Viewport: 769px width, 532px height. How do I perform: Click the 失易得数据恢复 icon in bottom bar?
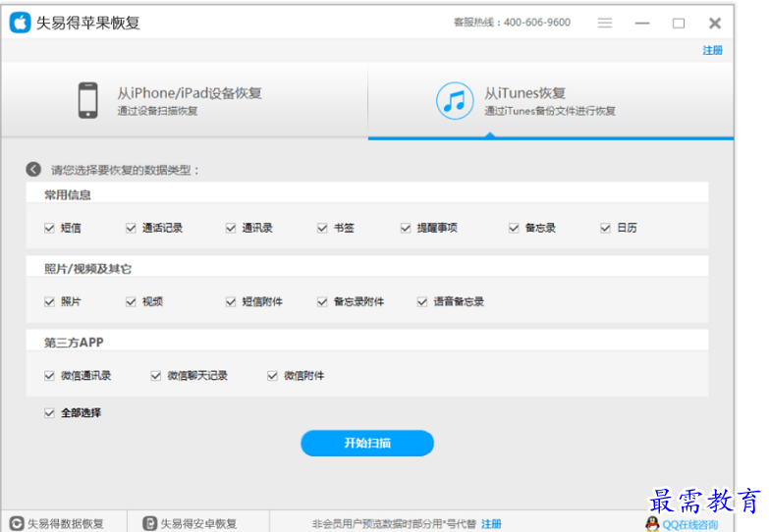point(17,523)
